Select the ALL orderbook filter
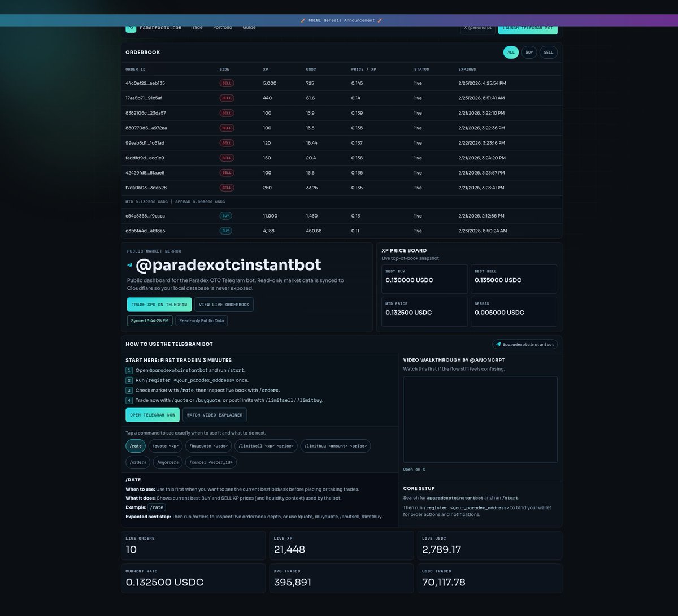Image resolution: width=678 pixels, height=616 pixels. click(511, 53)
